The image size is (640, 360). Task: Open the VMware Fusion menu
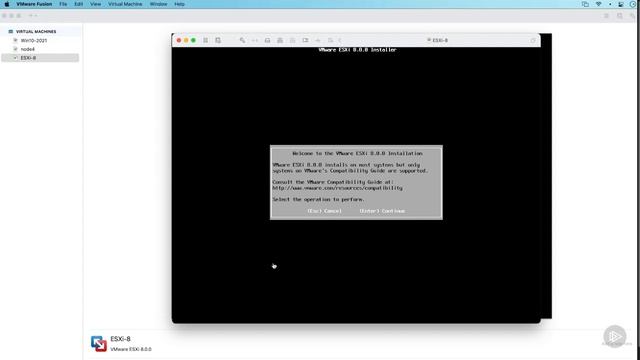[x=34, y=4]
